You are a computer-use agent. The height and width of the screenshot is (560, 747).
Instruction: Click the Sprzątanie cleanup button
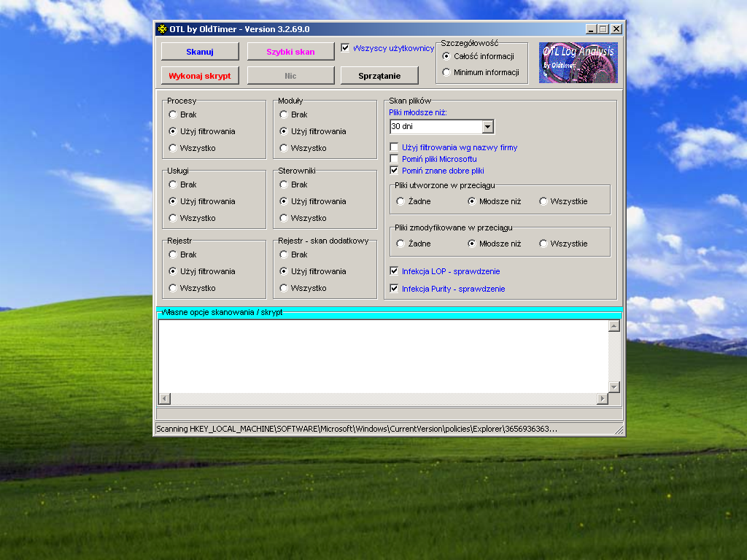[x=379, y=76]
